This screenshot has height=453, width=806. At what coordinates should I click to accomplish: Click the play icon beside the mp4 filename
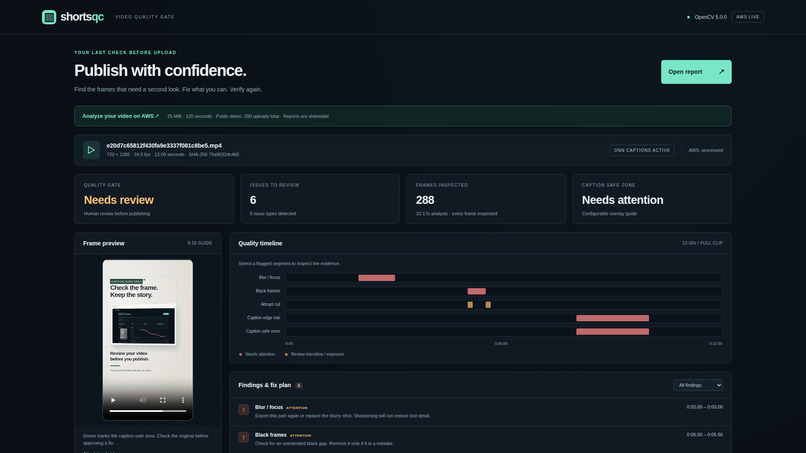coord(91,150)
